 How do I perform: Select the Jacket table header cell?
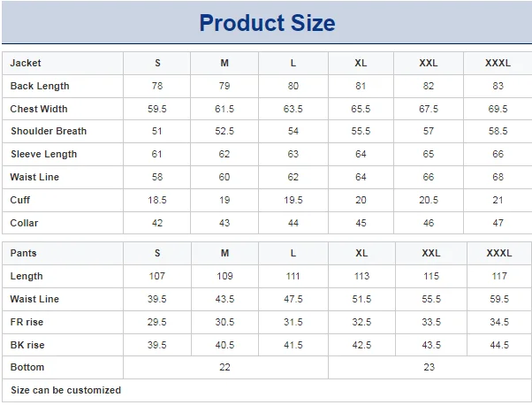click(x=63, y=63)
